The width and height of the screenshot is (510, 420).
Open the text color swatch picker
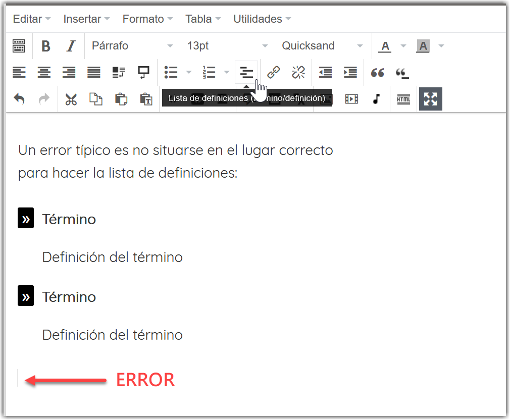[402, 46]
